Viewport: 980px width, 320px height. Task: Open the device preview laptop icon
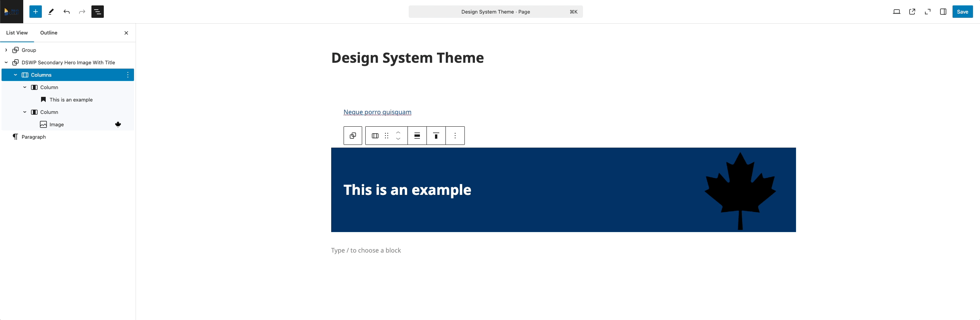[x=897, y=12]
